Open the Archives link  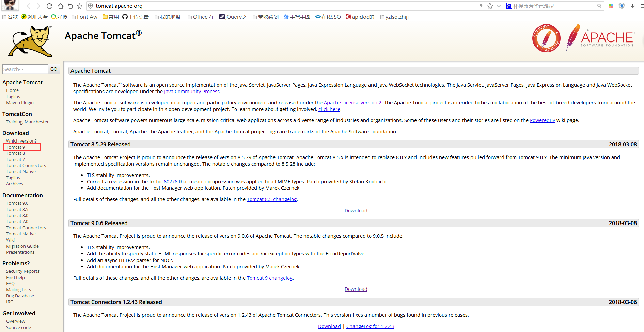point(15,184)
